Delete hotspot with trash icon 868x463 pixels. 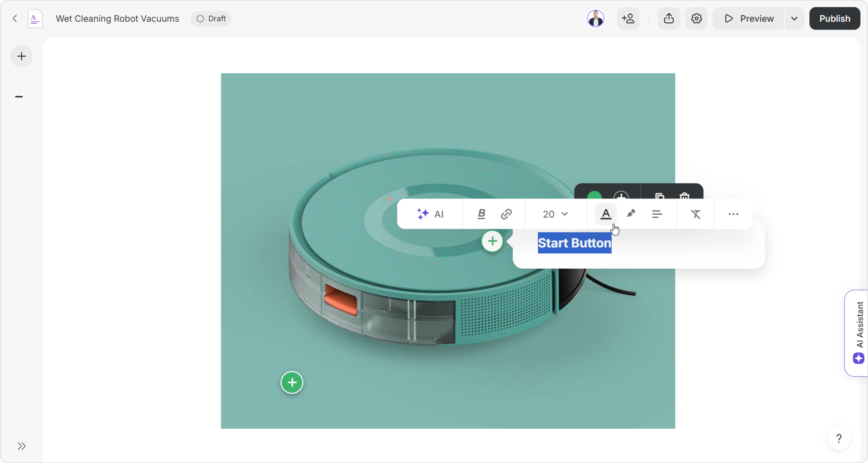point(684,196)
